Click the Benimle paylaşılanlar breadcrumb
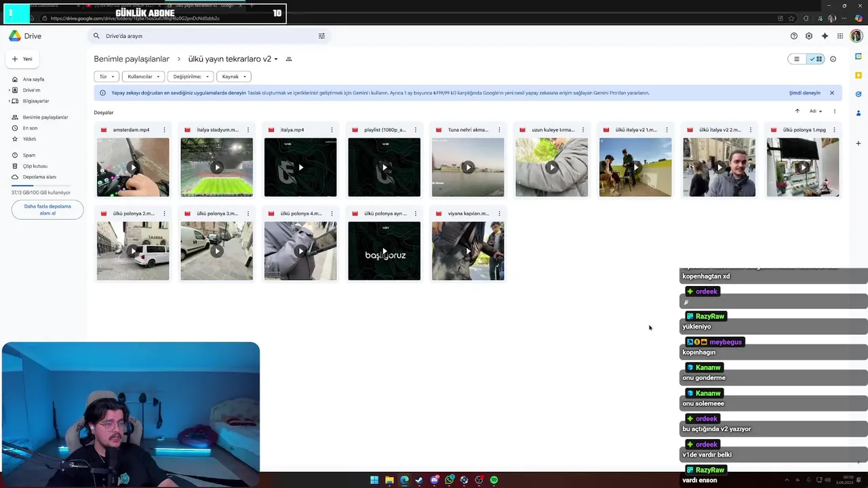The height and width of the screenshot is (488, 868). tap(132, 59)
